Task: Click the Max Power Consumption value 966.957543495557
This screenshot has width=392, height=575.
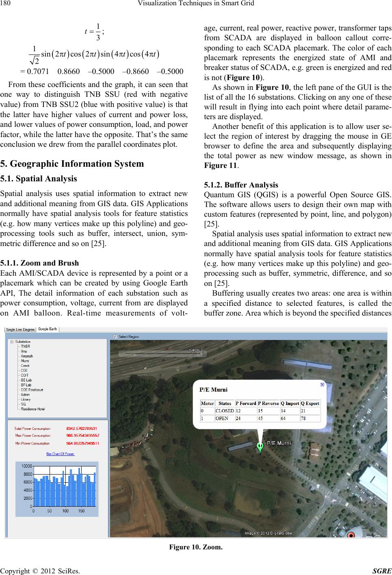Action: 82,436
